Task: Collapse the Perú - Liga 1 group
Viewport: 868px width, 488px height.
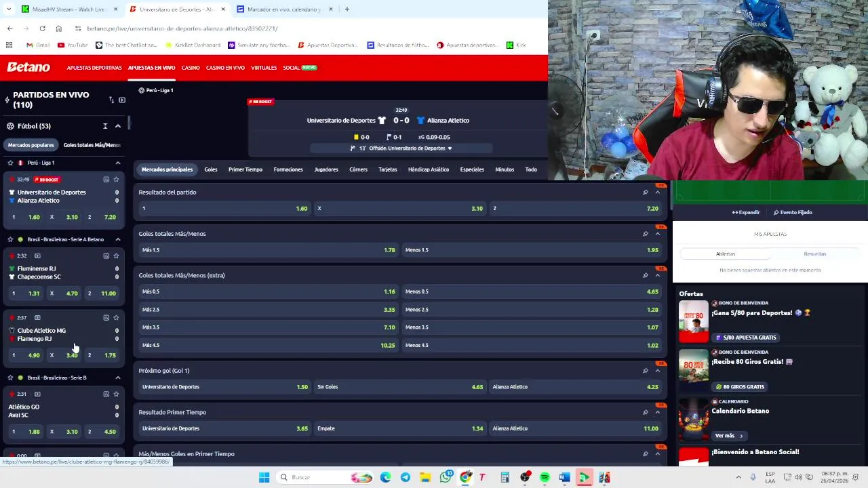Action: (x=118, y=163)
